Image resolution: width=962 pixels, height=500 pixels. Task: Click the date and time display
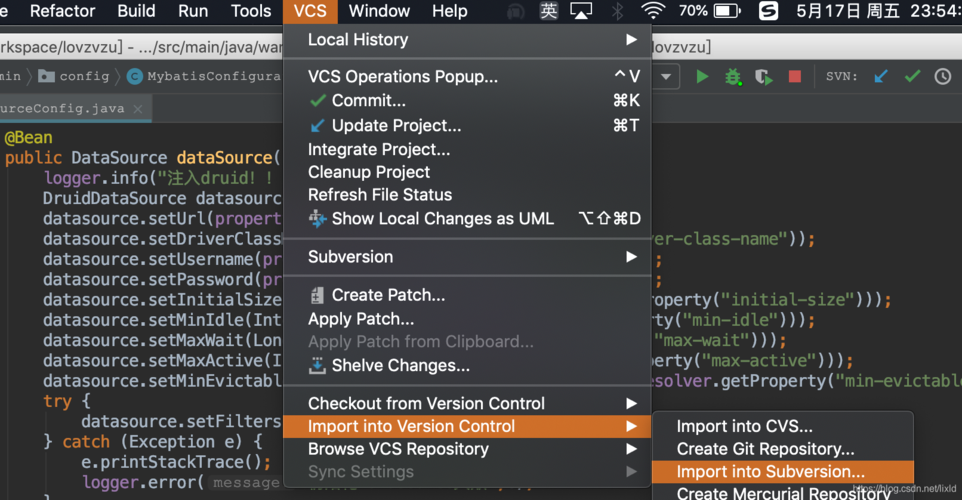879,11
